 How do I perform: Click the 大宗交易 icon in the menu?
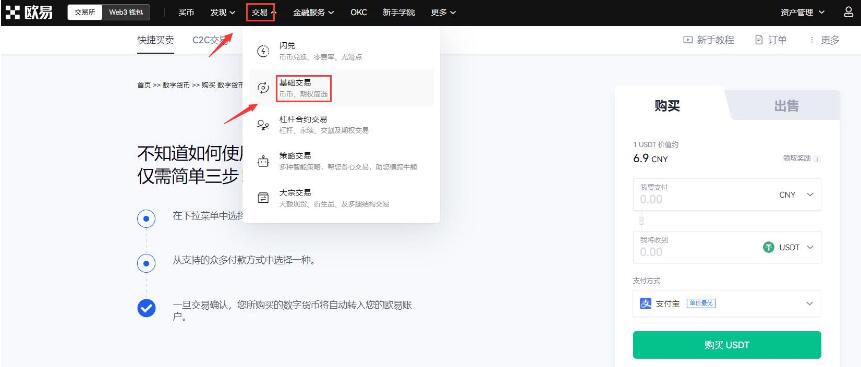[263, 198]
